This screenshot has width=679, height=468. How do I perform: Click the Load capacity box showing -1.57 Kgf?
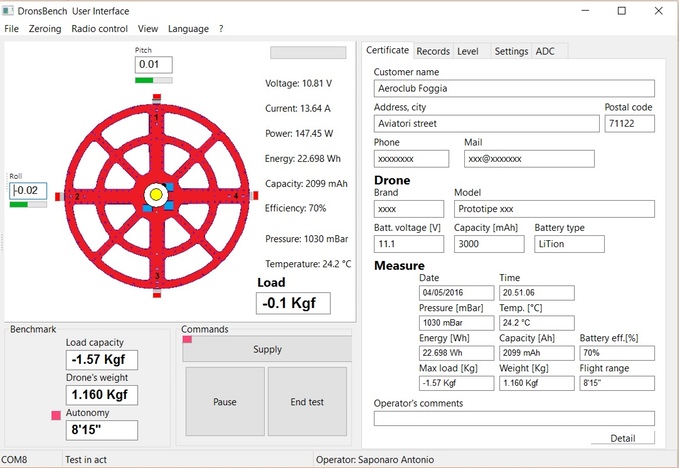pos(102,360)
